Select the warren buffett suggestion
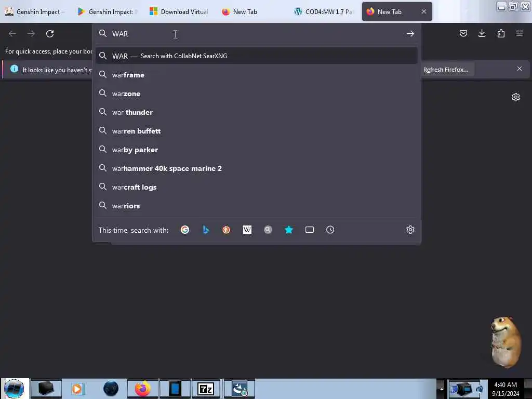Screen dimensions: 532x399 (256, 130)
